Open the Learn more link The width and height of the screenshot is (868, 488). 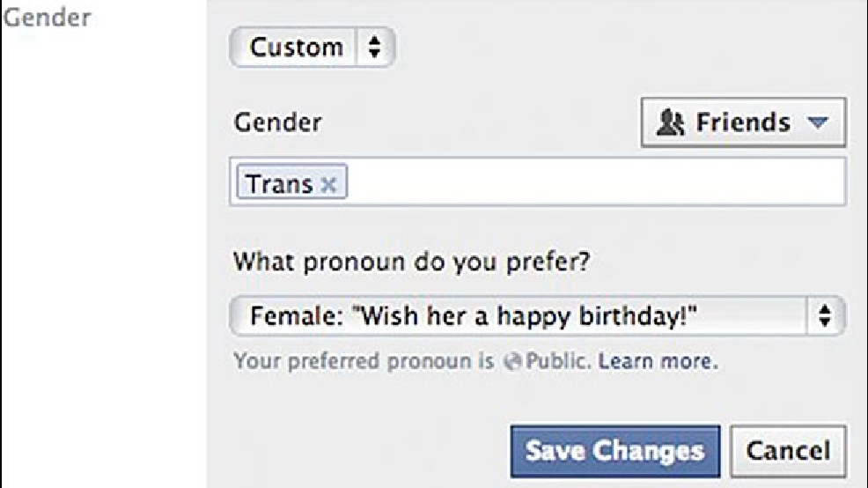pos(658,361)
